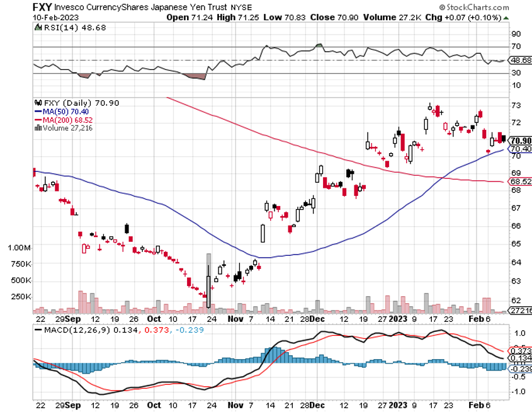Click the 70.40 MA(50) axis tag
This screenshot has width=532, height=412.
pos(520,149)
